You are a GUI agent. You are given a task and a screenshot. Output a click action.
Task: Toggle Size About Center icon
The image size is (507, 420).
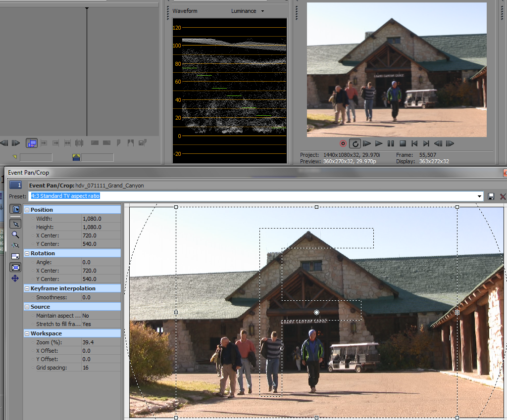click(x=15, y=267)
